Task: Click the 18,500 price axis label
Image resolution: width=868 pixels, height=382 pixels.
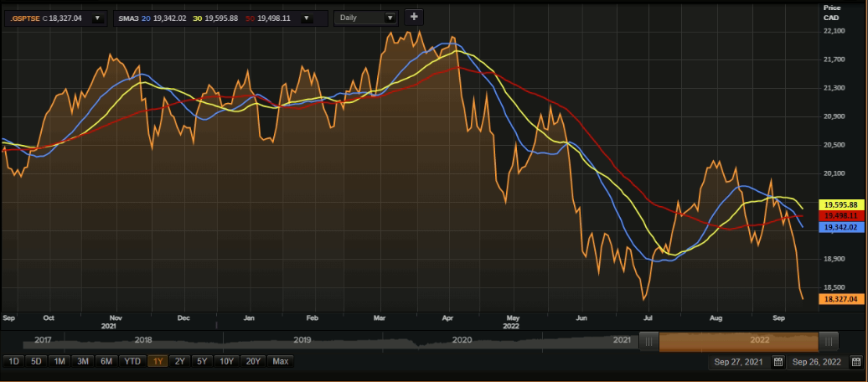Action: (x=834, y=287)
